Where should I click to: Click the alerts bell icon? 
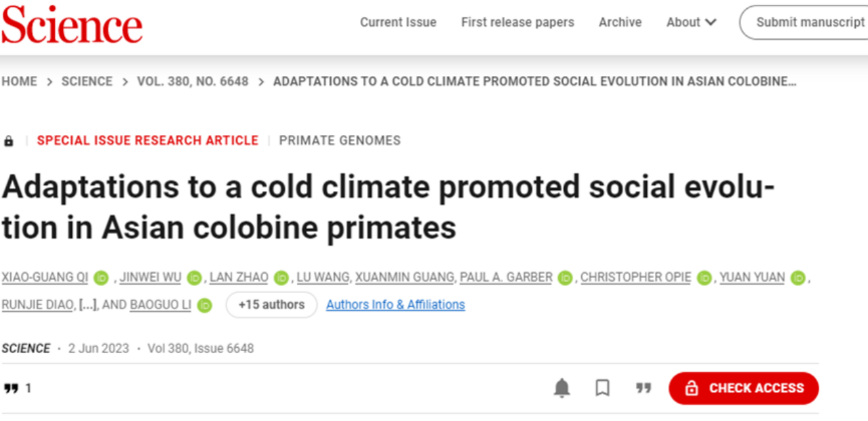click(x=562, y=388)
